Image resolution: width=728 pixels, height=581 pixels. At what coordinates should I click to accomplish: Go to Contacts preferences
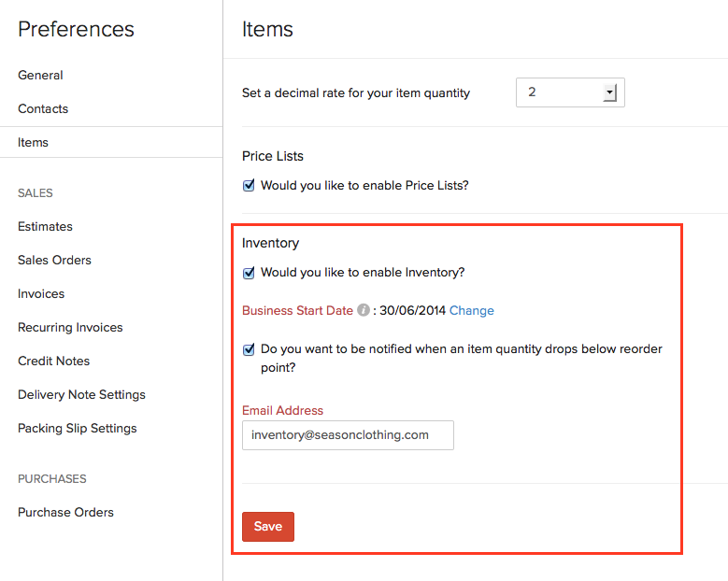(x=43, y=108)
